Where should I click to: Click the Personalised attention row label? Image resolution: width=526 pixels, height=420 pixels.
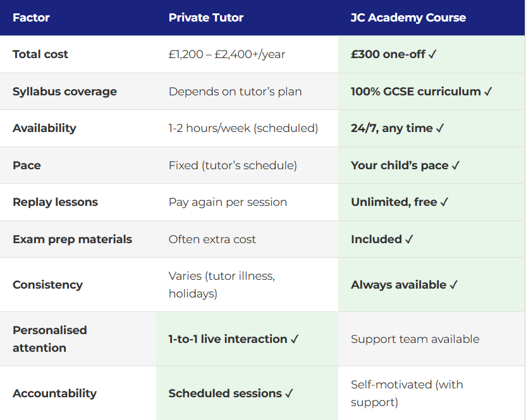tap(49, 339)
